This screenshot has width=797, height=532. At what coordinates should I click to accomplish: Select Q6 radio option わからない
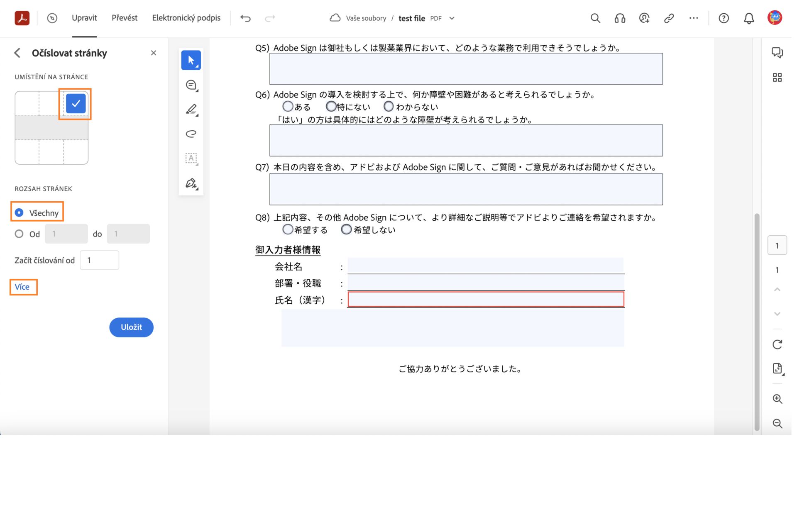389,107
